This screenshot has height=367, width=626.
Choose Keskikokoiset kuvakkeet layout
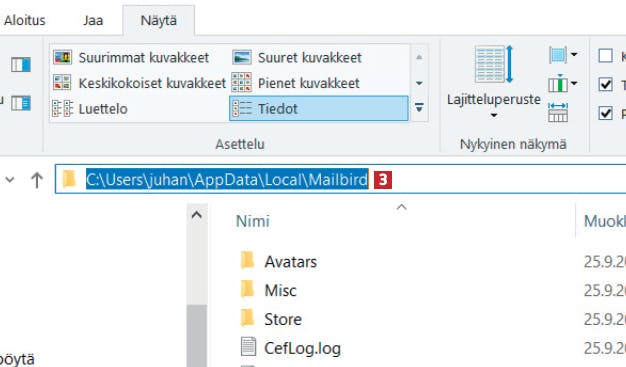139,83
